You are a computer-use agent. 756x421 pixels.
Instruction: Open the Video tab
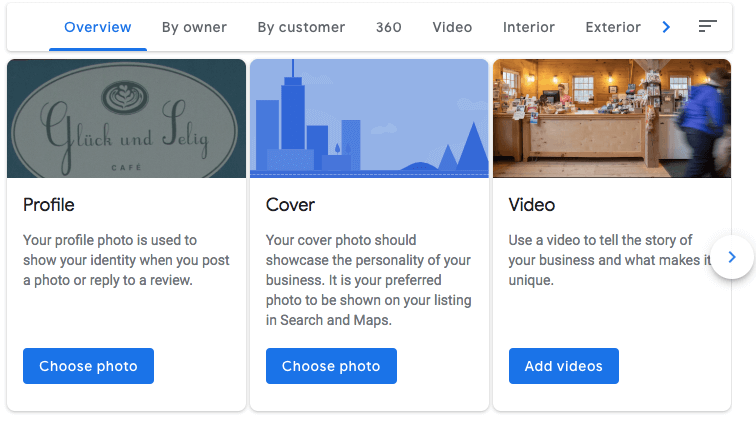452,27
